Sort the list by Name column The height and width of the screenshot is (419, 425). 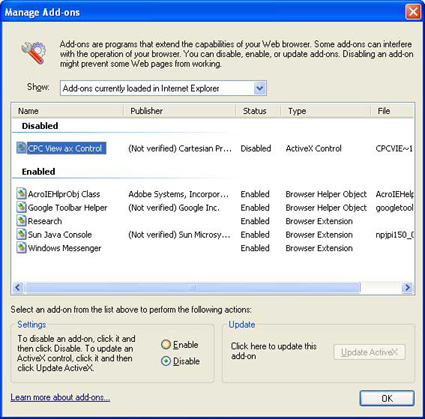tap(67, 111)
